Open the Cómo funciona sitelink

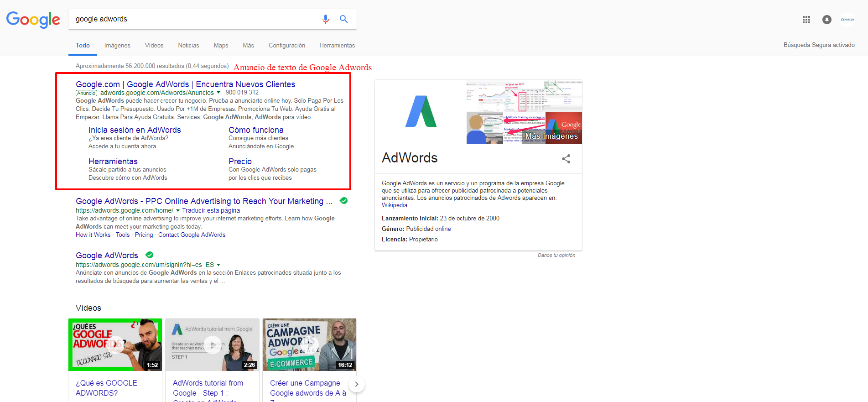[256, 130]
